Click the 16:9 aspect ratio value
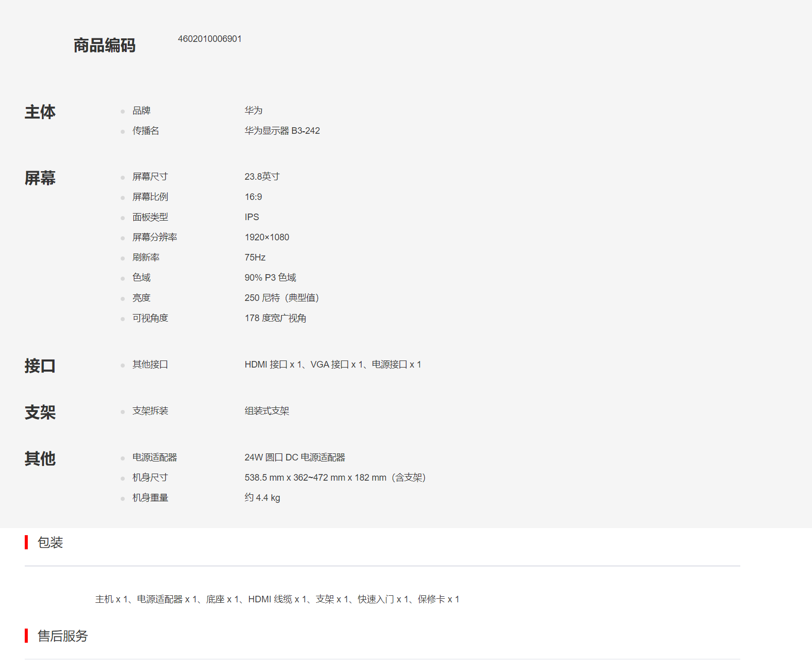This screenshot has width=812, height=672. click(x=253, y=197)
